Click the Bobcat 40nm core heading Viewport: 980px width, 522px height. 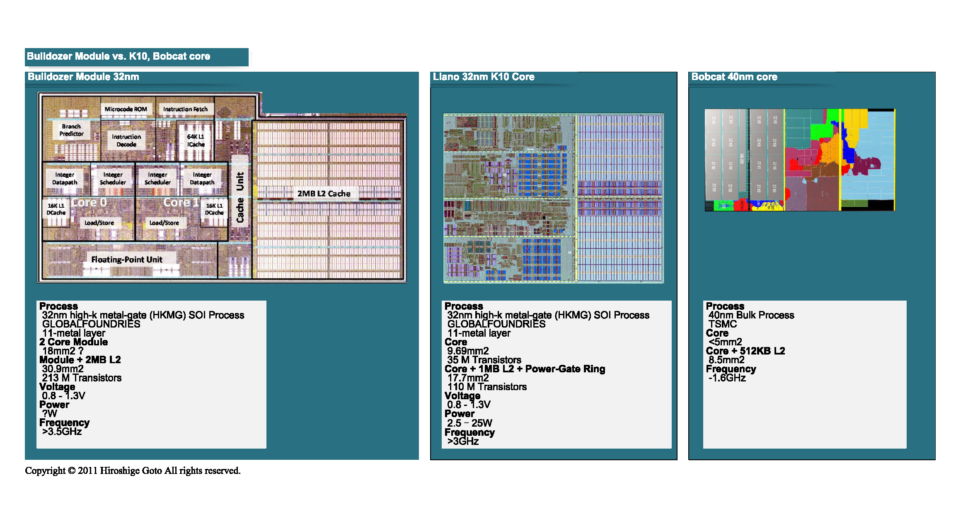(x=734, y=77)
